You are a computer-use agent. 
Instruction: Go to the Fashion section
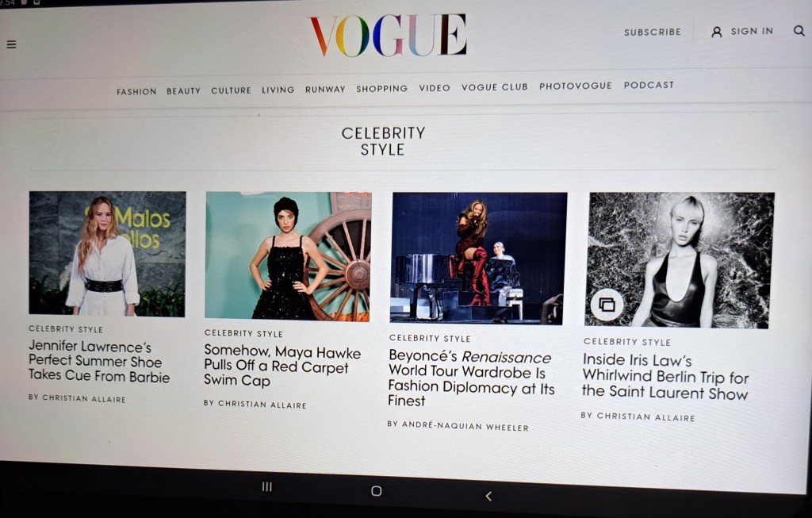click(x=136, y=92)
